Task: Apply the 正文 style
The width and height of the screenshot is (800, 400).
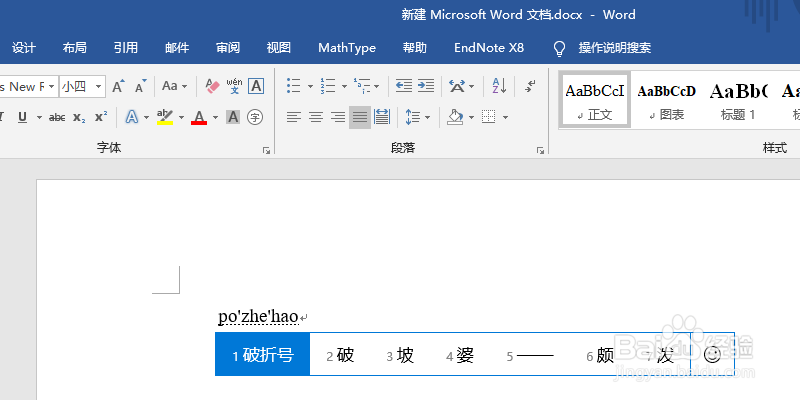Action: click(x=594, y=99)
